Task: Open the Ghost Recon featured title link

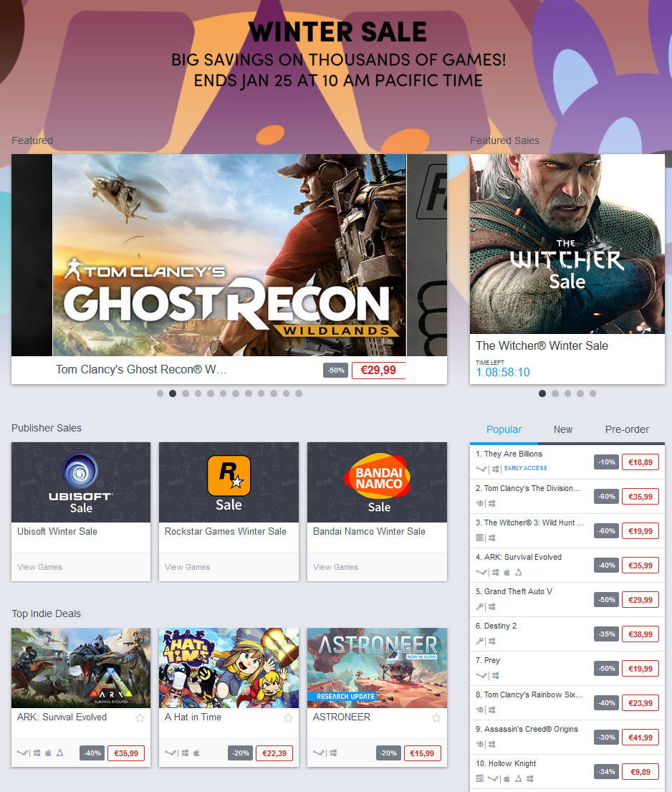Action: click(x=141, y=370)
